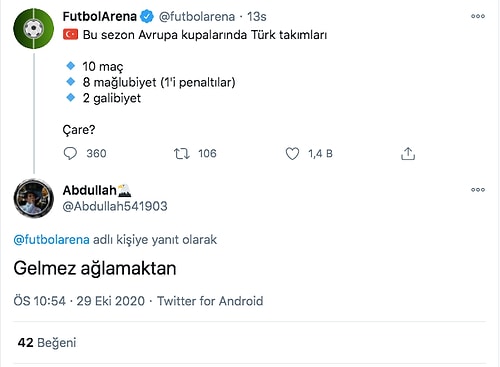
Task: Open FutbolArena profile picture
Action: click(33, 29)
